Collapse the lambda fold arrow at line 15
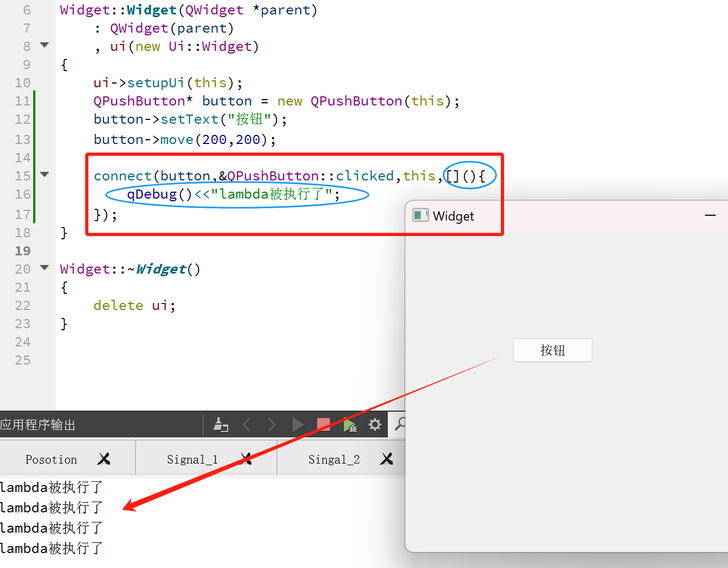Image resolution: width=728 pixels, height=568 pixels. click(x=45, y=175)
